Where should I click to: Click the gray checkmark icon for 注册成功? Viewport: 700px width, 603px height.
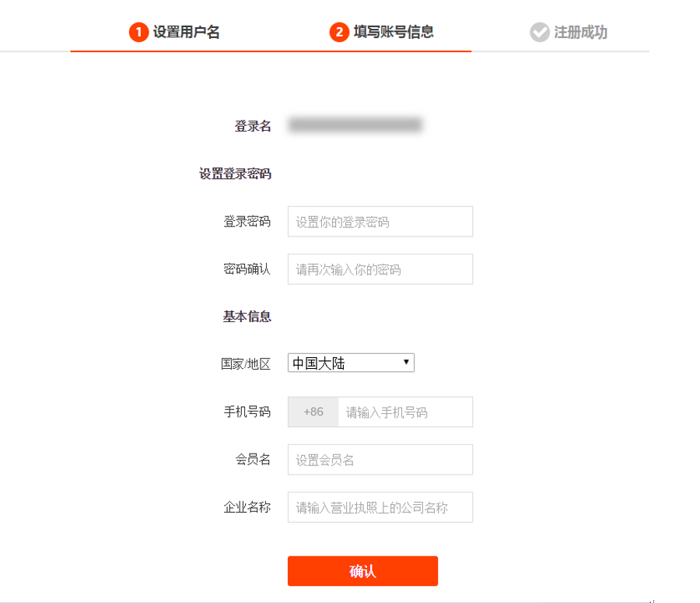click(540, 32)
